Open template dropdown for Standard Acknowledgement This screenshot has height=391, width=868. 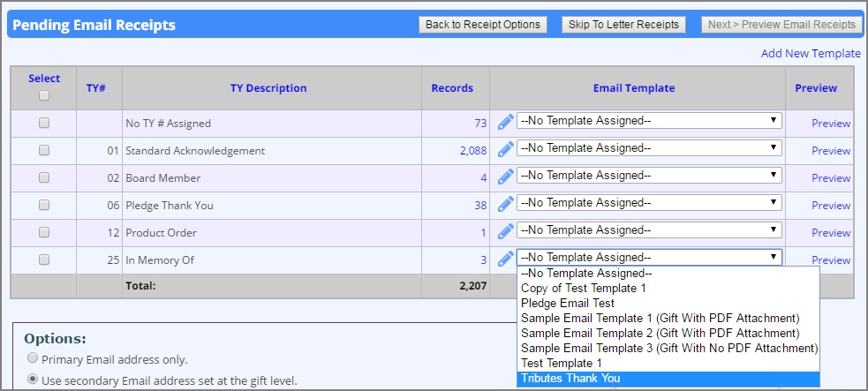click(x=649, y=148)
